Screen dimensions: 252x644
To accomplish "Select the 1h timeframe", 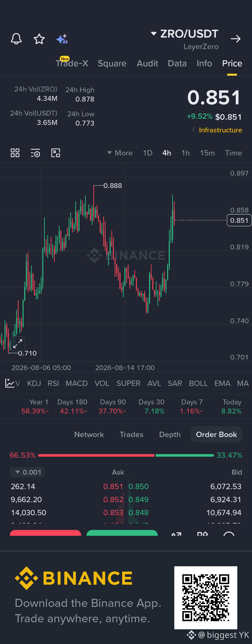I will coord(185,153).
